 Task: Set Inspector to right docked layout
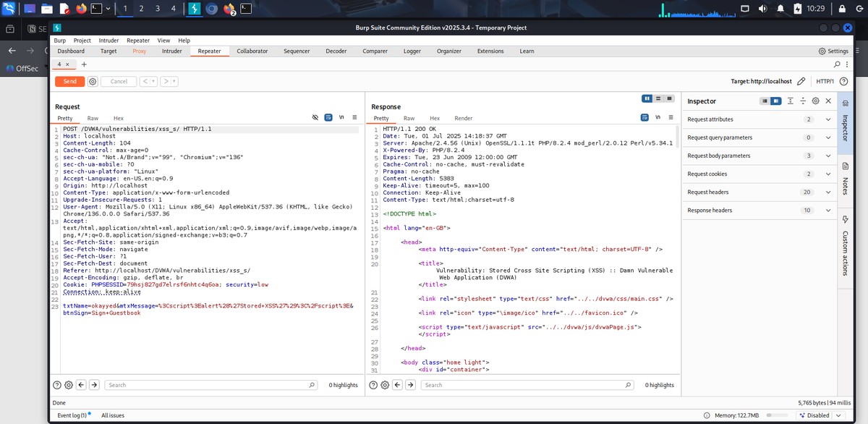[776, 101]
